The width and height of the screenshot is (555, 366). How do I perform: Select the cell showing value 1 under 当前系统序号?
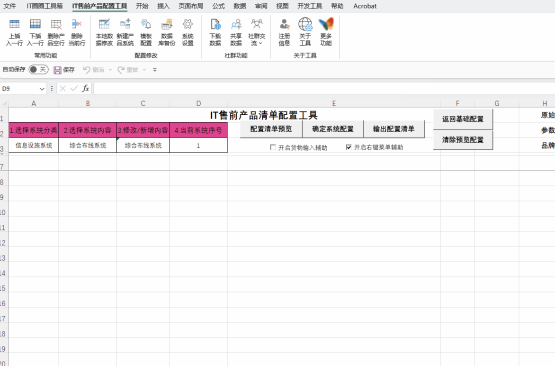pos(198,145)
